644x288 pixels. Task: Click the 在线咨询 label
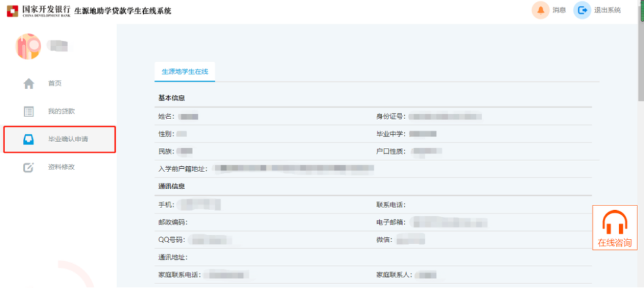pyautogui.click(x=615, y=243)
